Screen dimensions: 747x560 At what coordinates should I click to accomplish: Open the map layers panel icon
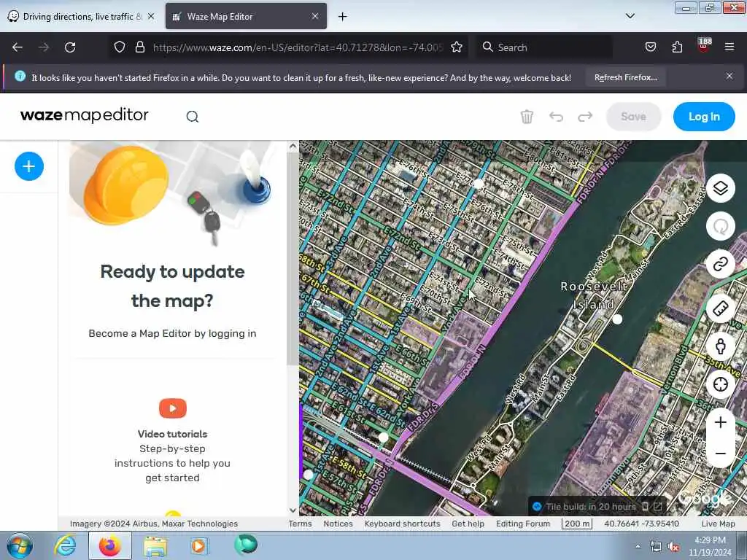720,188
